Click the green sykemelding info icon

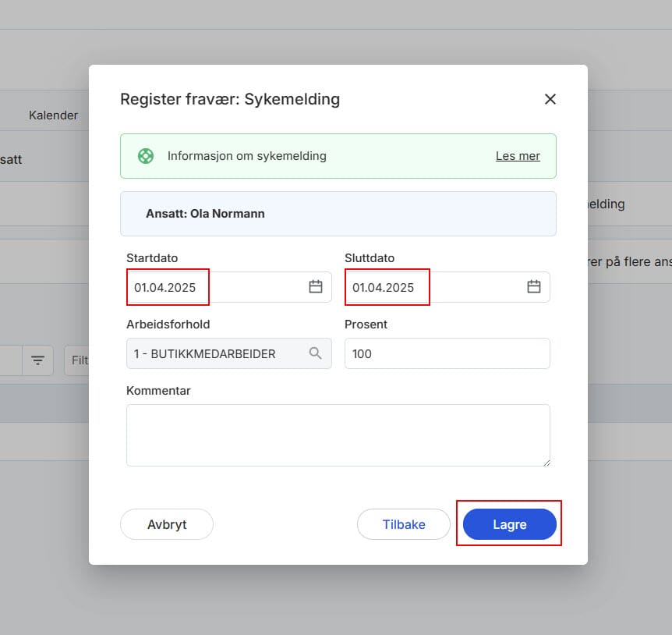pyautogui.click(x=145, y=155)
